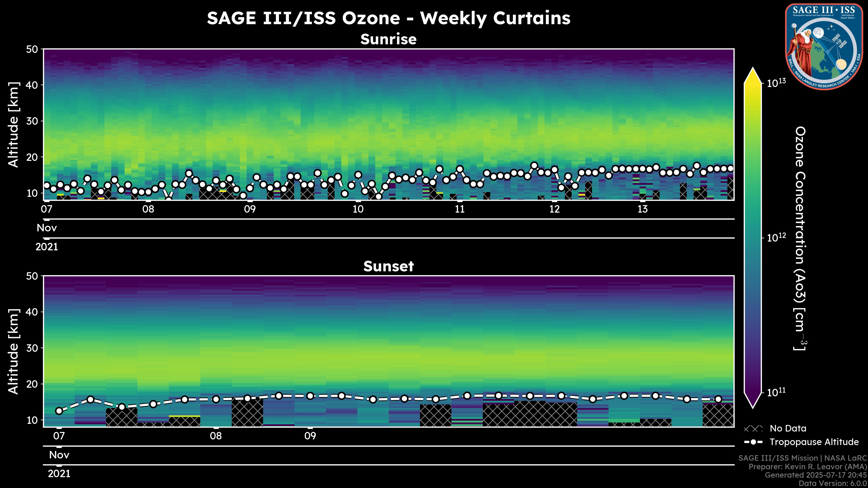Click the Sunrise panel title

click(x=388, y=39)
